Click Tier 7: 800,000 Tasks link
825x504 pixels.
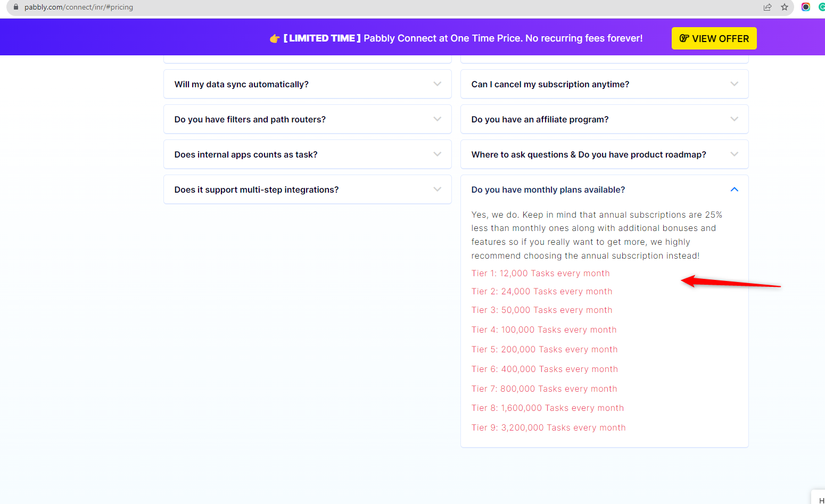click(544, 389)
